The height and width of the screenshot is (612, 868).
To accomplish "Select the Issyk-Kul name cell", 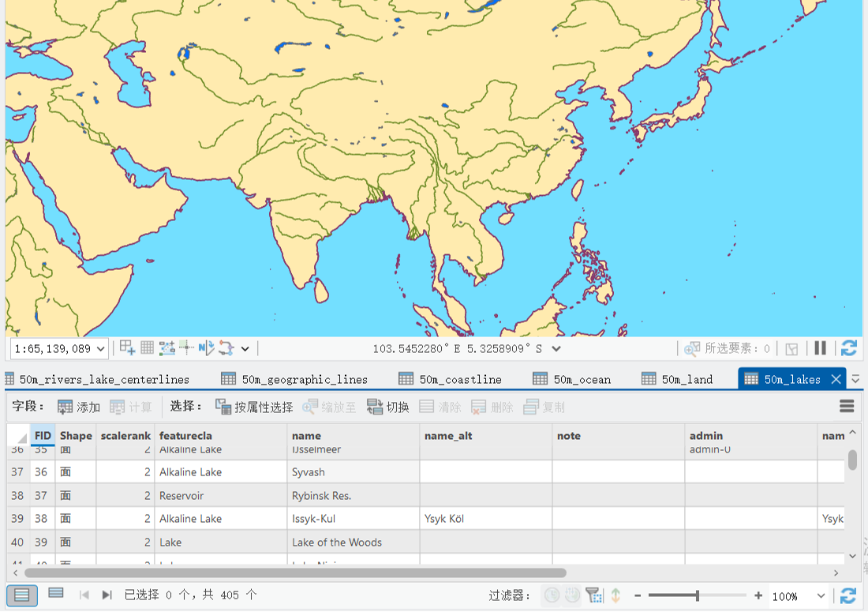I will pos(354,519).
